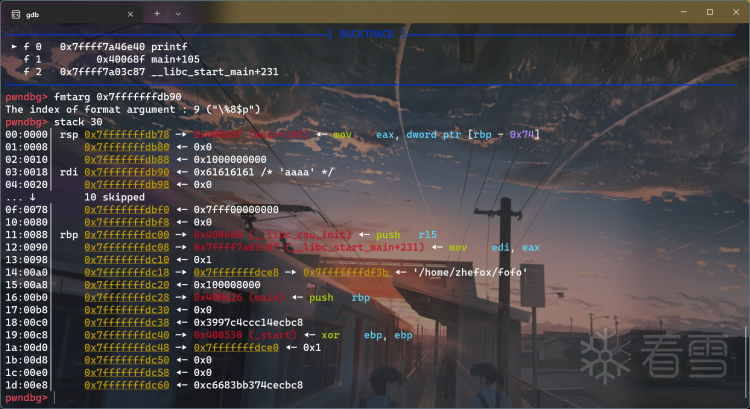The height and width of the screenshot is (409, 750).
Task: Open the new tab profile dropdown
Action: click(x=178, y=14)
